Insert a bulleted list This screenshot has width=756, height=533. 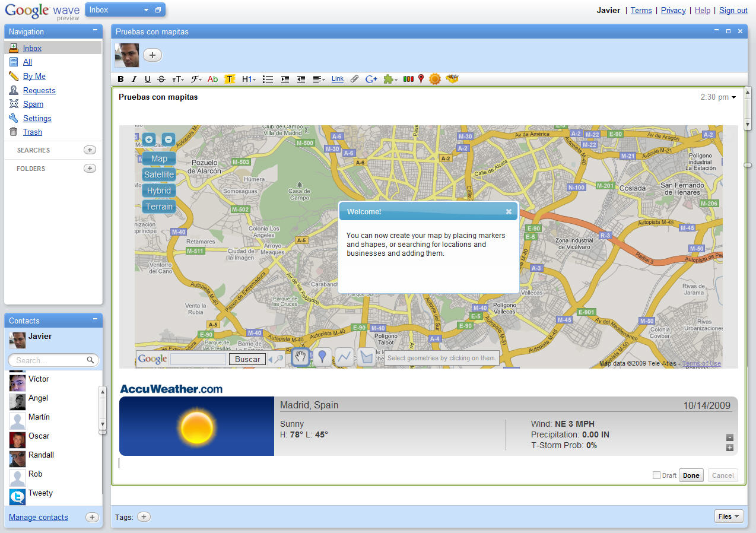[268, 79]
